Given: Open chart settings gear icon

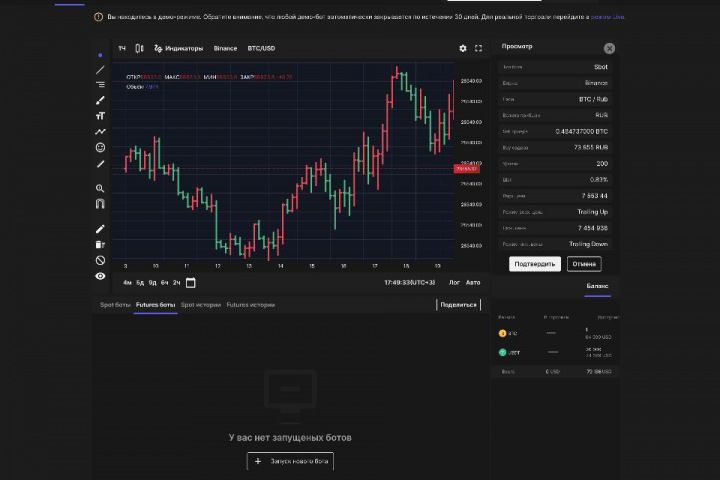Looking at the screenshot, I should tap(463, 48).
